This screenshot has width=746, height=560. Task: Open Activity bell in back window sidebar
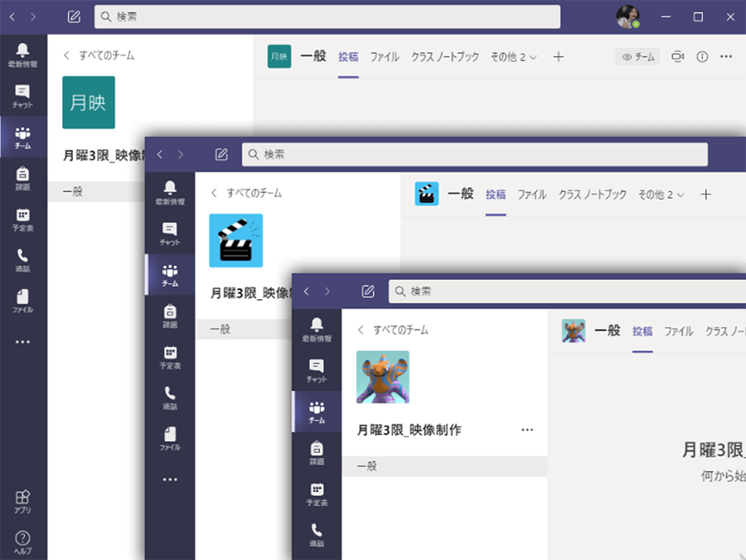[x=22, y=56]
